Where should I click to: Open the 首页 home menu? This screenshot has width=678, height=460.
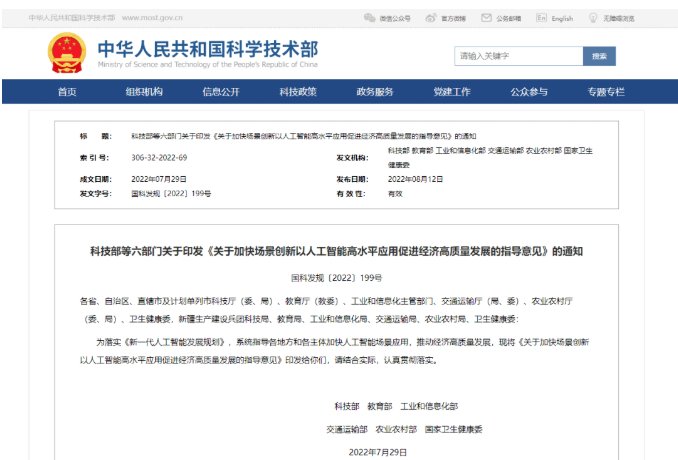click(x=67, y=92)
